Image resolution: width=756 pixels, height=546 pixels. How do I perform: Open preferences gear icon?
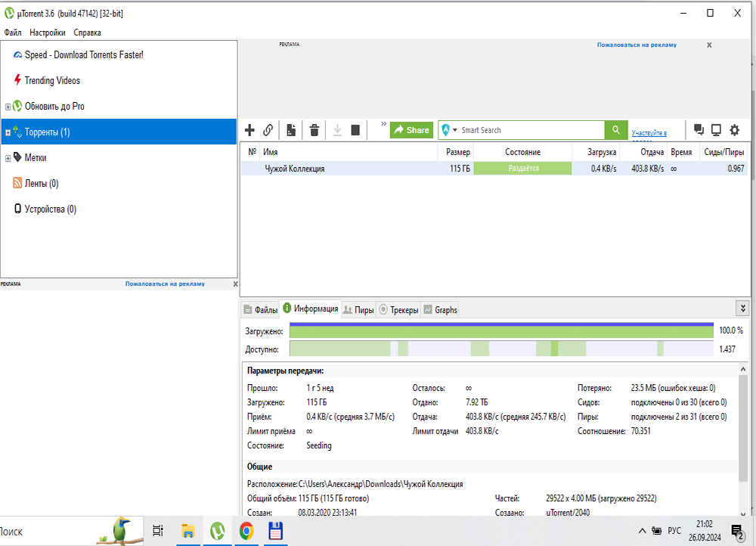734,130
